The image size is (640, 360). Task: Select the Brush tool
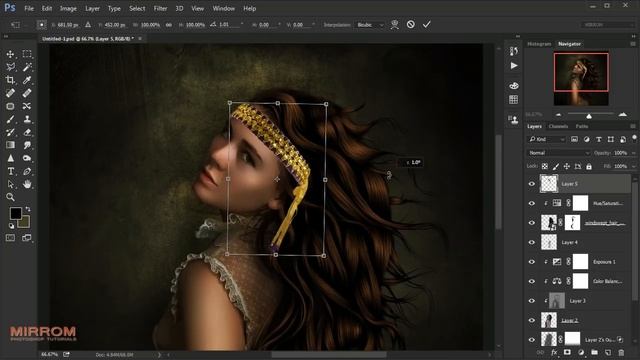coord(11,119)
